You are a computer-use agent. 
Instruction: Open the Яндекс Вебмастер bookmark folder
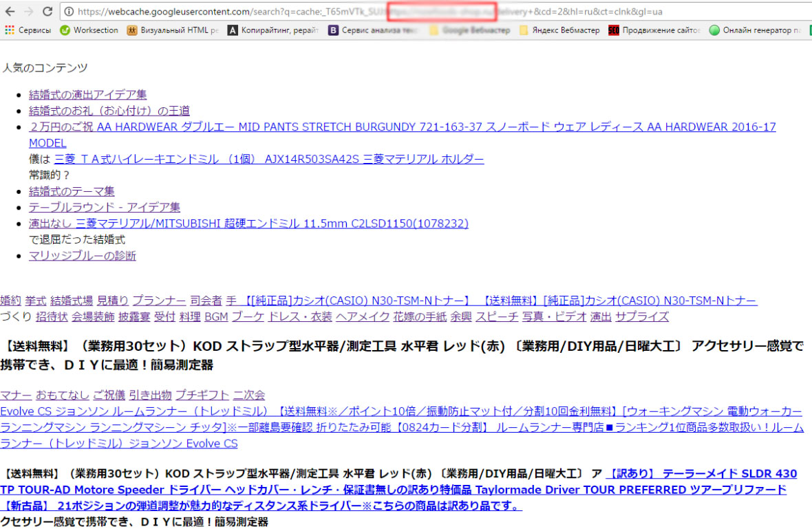pyautogui.click(x=559, y=30)
